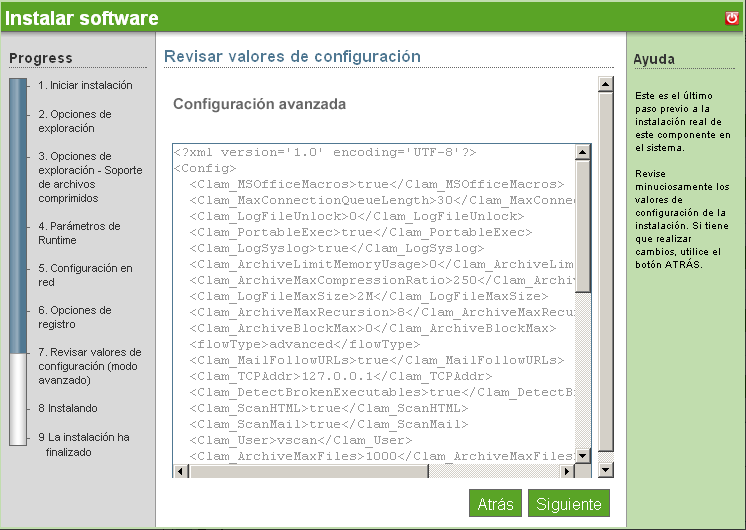The image size is (746, 530).
Task: Select step 3. Soporte de archivos comprimidos
Action: [90, 177]
